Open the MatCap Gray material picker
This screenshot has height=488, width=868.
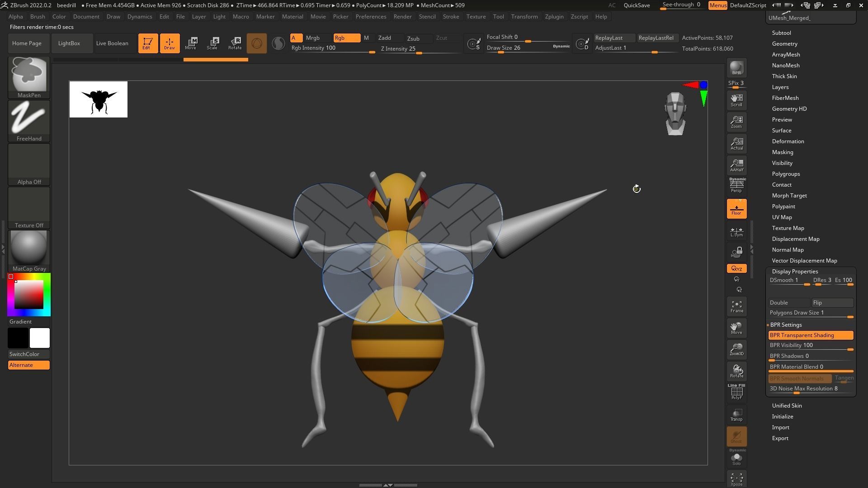click(29, 251)
